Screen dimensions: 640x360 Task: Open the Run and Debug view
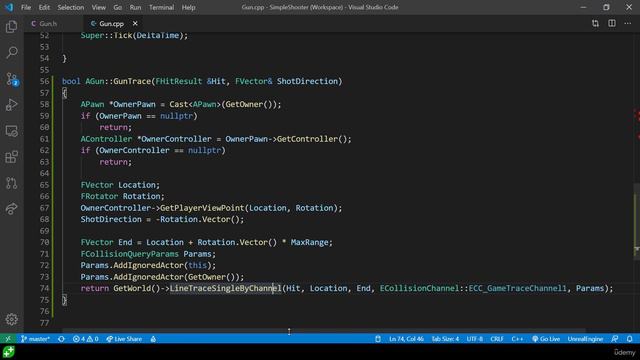coord(11,105)
